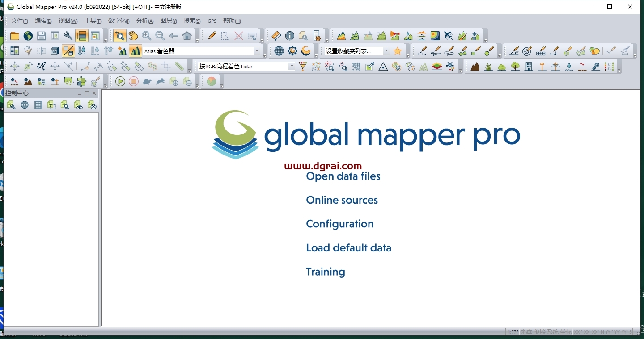The image size is (644, 339).
Task: Click the Zoom In magnifier icon
Action: coord(147,36)
